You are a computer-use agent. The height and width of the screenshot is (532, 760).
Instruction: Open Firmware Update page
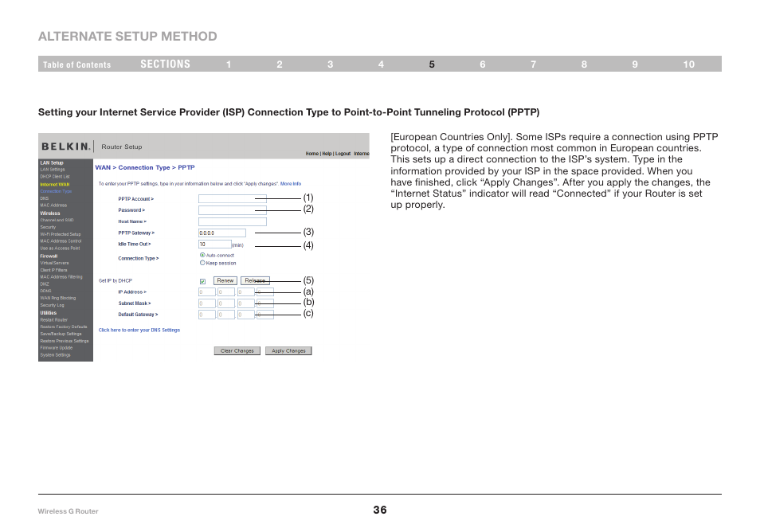(x=57, y=348)
